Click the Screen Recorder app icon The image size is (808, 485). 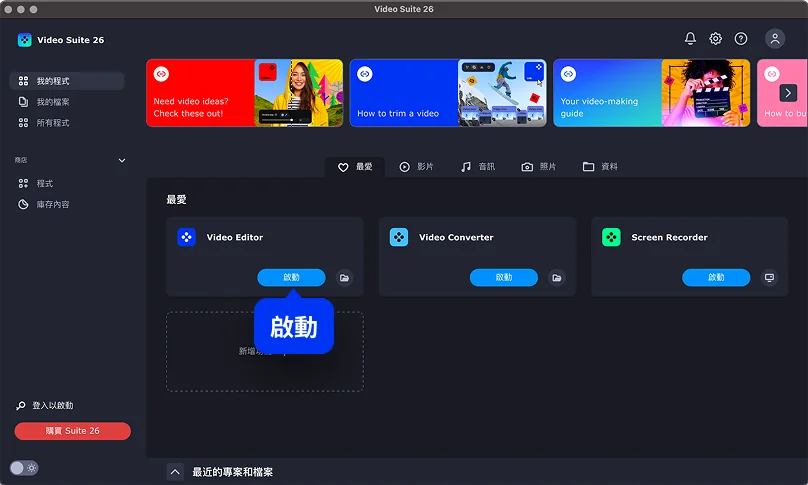[x=611, y=237]
